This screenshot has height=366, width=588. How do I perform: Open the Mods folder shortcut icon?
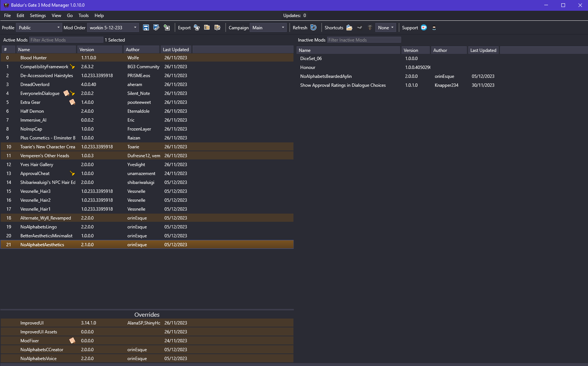tap(349, 28)
